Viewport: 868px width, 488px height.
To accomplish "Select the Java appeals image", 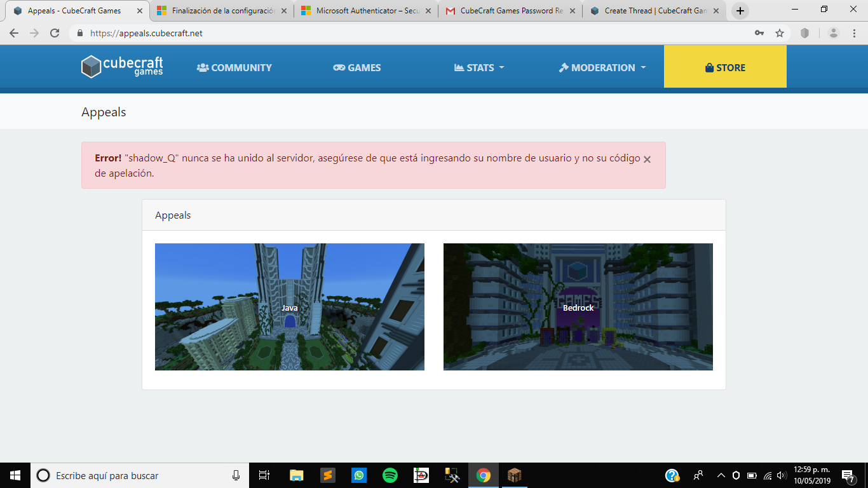I will (290, 307).
